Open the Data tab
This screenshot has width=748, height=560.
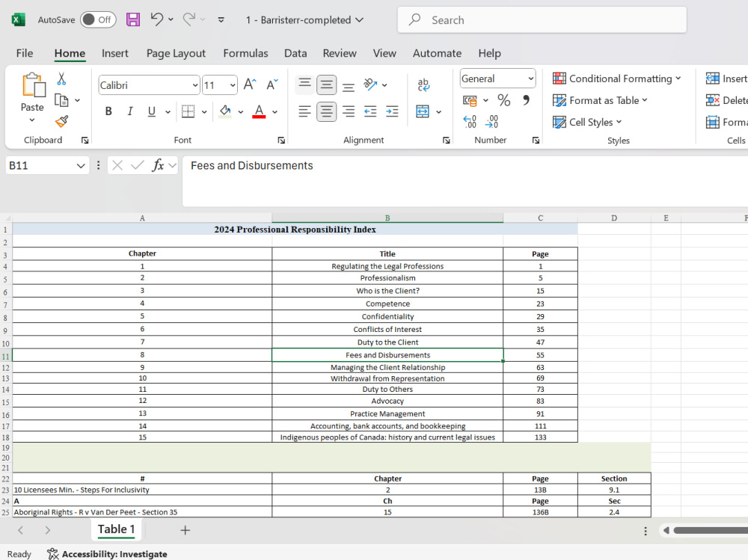click(295, 53)
